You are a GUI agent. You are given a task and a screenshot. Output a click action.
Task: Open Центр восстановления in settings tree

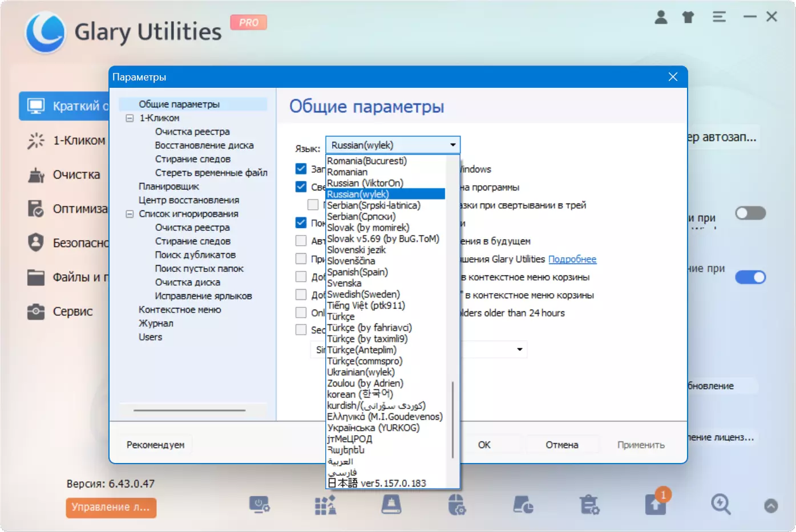pyautogui.click(x=189, y=200)
